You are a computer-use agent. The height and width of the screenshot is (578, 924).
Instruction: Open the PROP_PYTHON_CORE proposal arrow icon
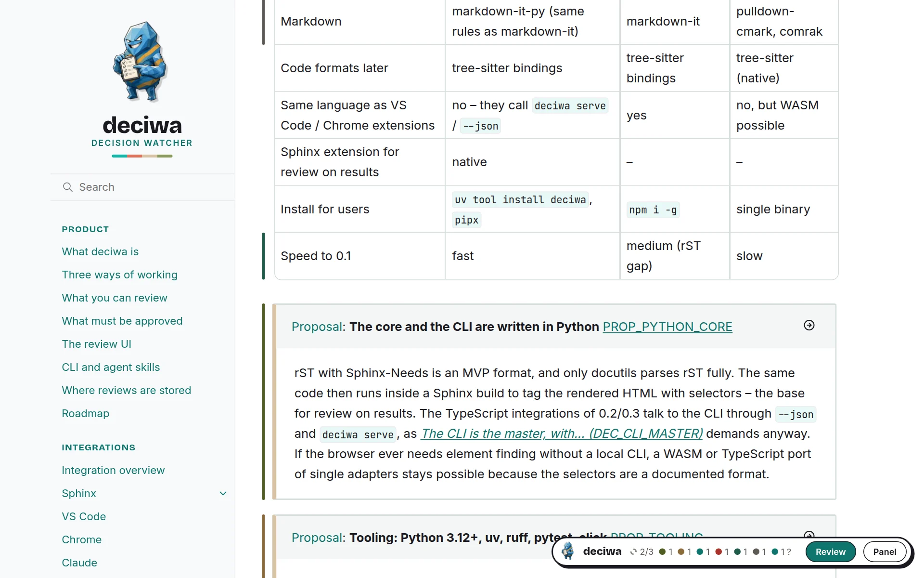[809, 325]
